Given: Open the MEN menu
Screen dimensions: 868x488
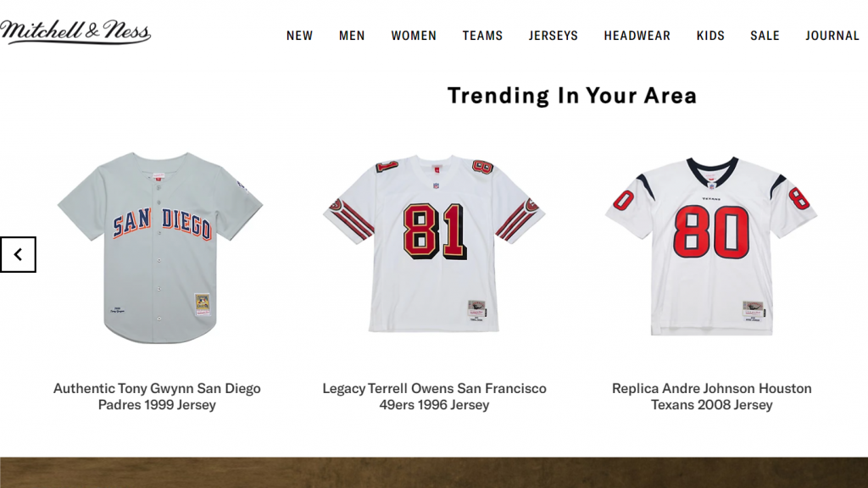Looking at the screenshot, I should pyautogui.click(x=352, y=36).
